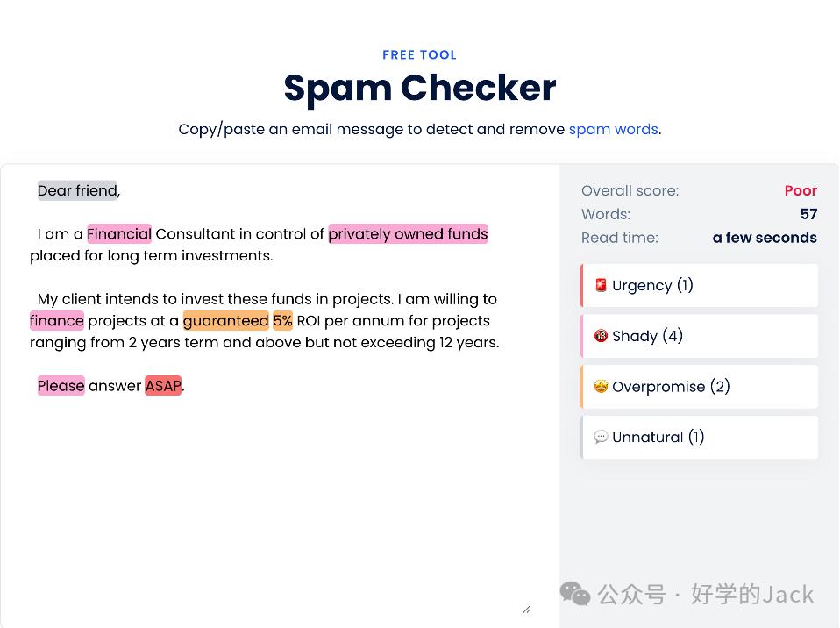Click the Unnatural speech bubble icon

pyautogui.click(x=601, y=437)
